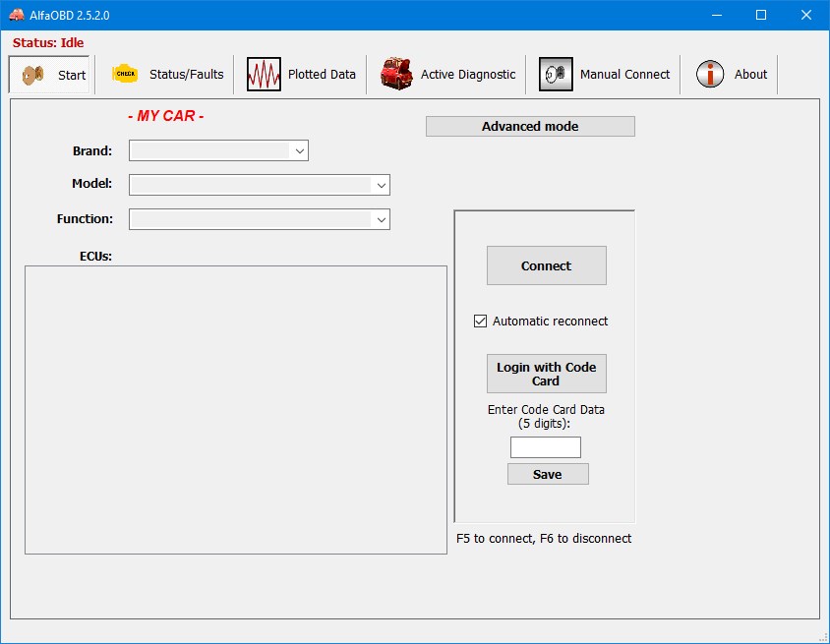Viewport: 830px width, 644px height.
Task: Expand the Brand dropdown arrow
Action: coord(300,150)
